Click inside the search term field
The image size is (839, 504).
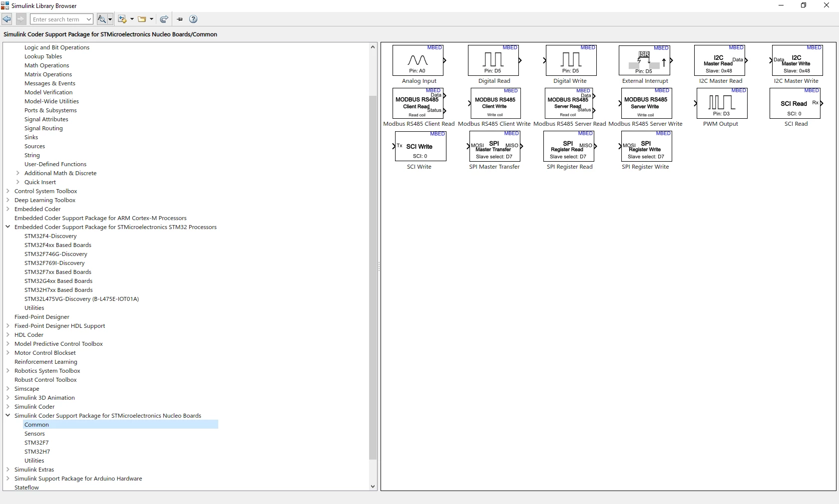coord(57,19)
